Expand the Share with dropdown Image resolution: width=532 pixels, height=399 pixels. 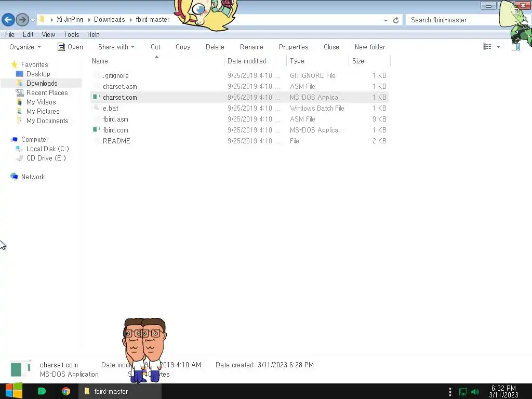116,47
